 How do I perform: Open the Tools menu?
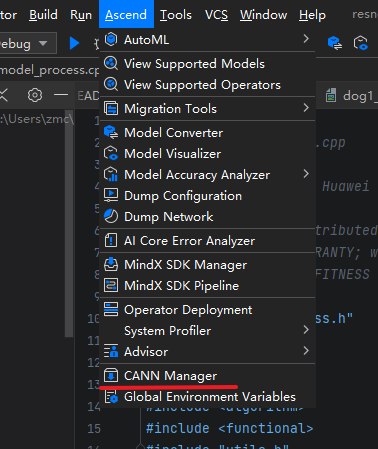(x=176, y=15)
